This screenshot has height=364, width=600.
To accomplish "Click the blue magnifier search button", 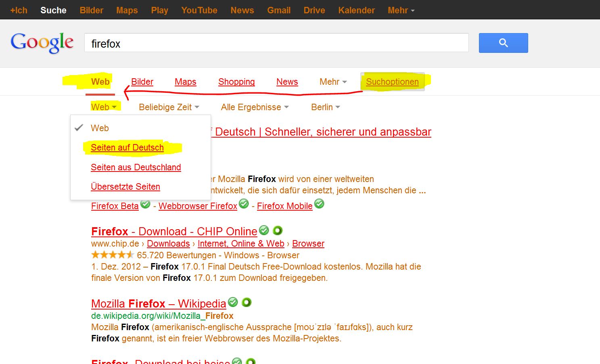I will coord(503,43).
